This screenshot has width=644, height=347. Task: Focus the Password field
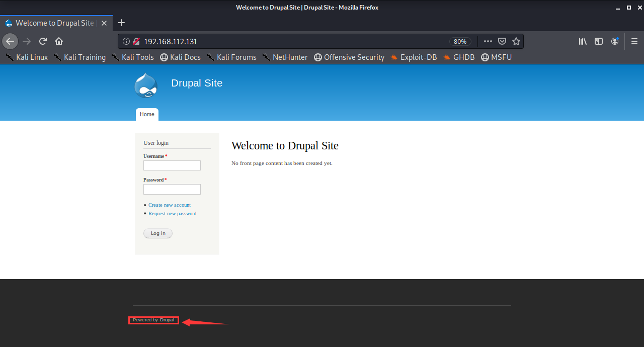[172, 189]
